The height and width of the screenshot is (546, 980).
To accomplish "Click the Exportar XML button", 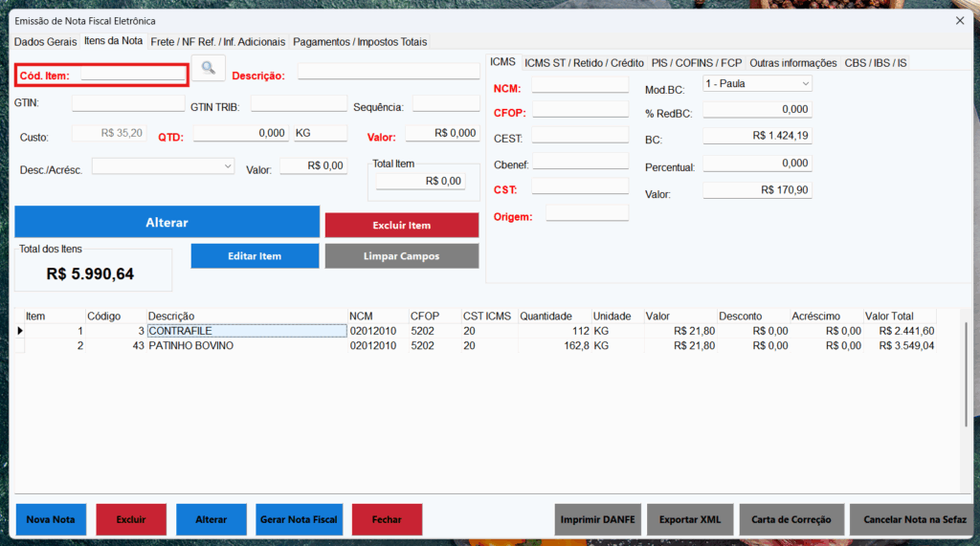I will (x=689, y=519).
